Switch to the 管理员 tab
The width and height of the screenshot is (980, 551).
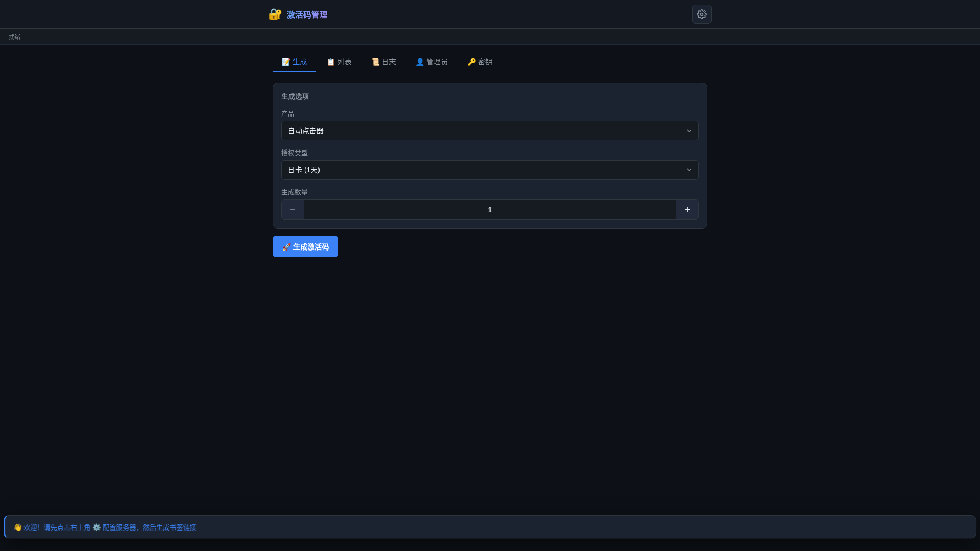click(431, 62)
